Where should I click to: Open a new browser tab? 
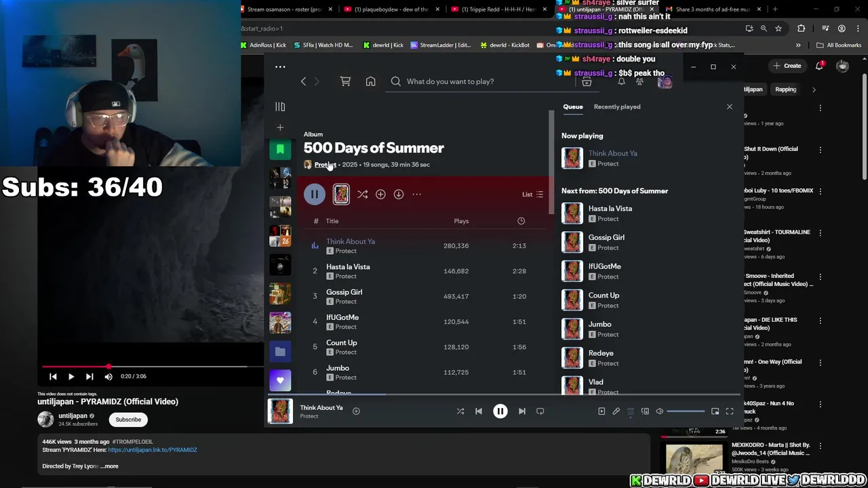[775, 9]
